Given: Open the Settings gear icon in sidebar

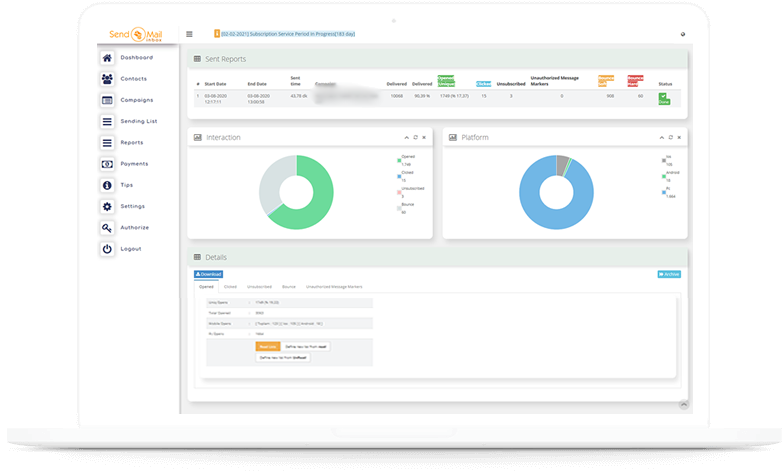Looking at the screenshot, I should pos(108,206).
